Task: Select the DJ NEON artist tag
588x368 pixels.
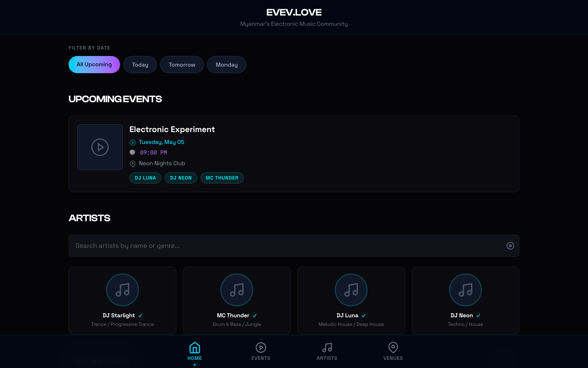Action: (x=181, y=178)
